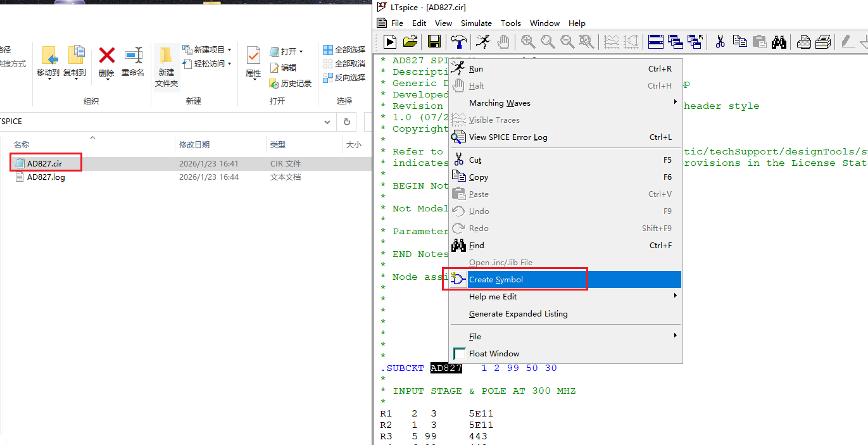Open 历史记录 in the Explorer ribbon
This screenshot has height=445, width=868.
click(291, 83)
